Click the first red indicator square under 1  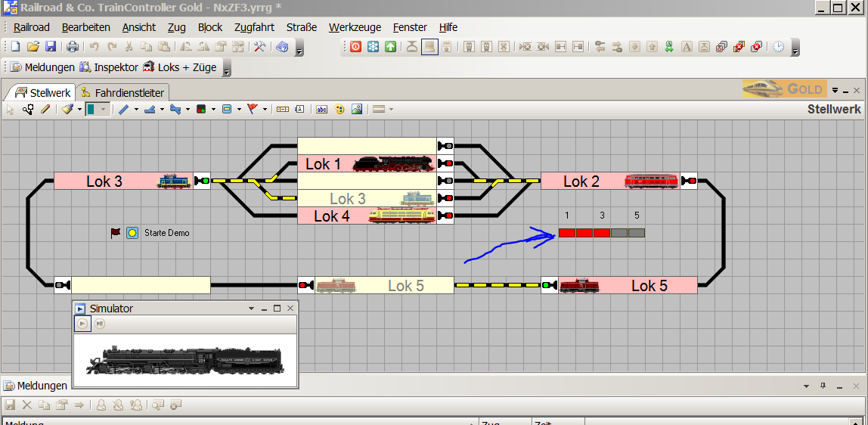click(566, 233)
